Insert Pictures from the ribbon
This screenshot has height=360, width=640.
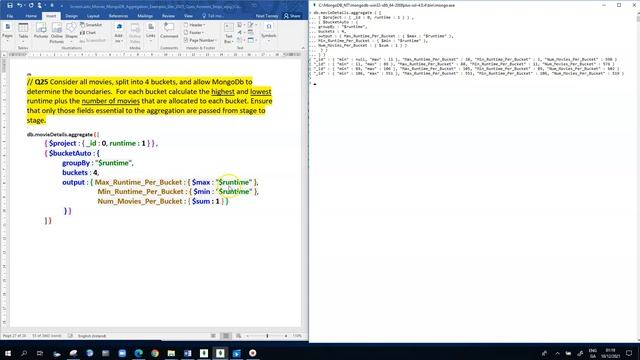tap(41, 32)
